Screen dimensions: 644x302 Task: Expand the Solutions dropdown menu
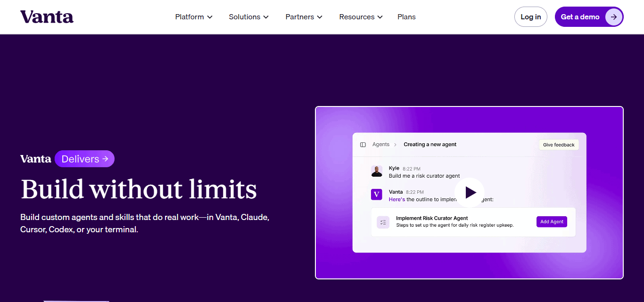tap(248, 17)
